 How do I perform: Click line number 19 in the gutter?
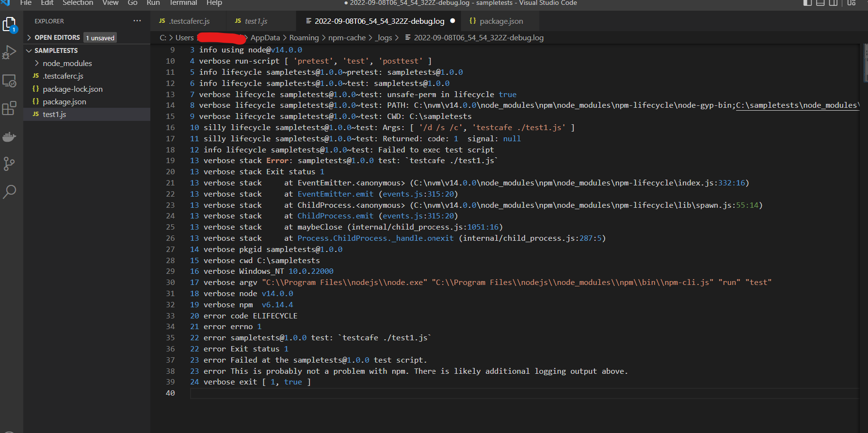tap(170, 160)
